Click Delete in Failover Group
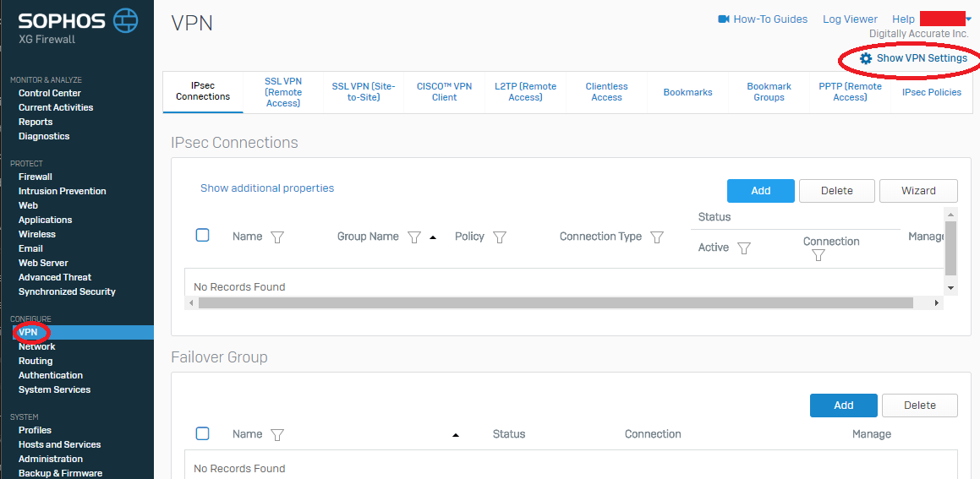This screenshot has height=479, width=980. pos(920,406)
